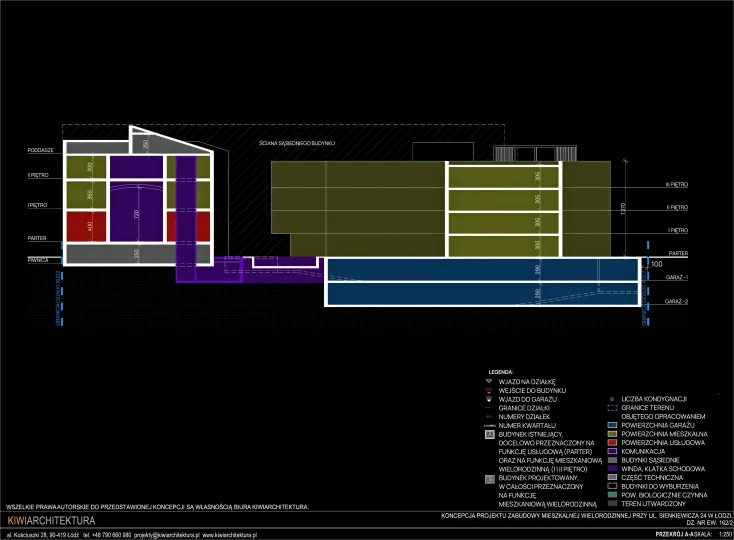Click the 'Liczba kondygnacji' legend dot icon
This screenshot has height=540, width=734.
[612, 399]
